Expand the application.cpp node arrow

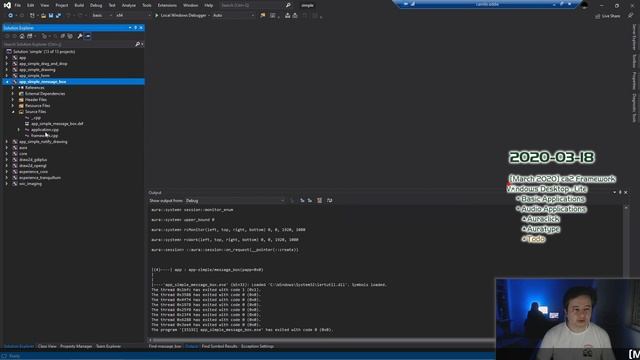coord(19,130)
